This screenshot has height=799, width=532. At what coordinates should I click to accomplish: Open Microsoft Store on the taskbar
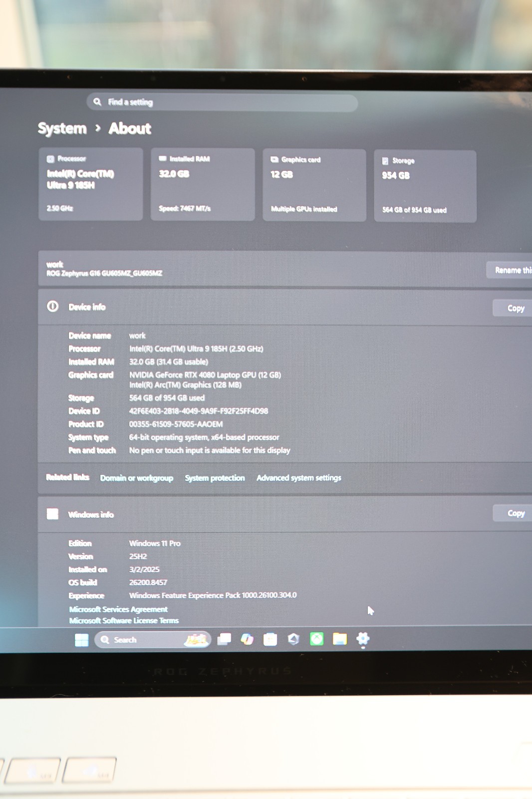pos(270,639)
